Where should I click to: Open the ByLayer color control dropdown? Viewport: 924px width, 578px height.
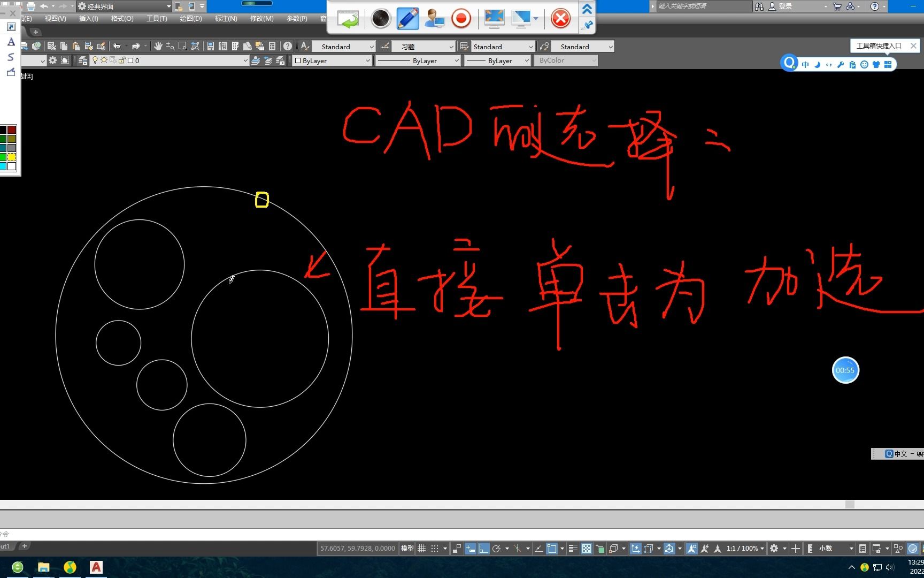click(x=332, y=60)
